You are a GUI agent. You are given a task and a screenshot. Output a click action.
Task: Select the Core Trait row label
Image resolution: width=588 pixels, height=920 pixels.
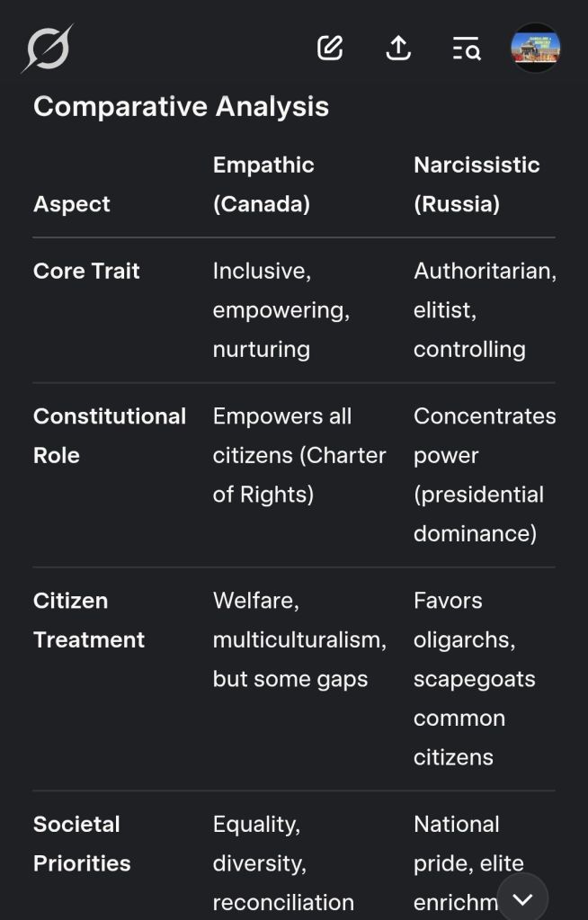(x=86, y=271)
